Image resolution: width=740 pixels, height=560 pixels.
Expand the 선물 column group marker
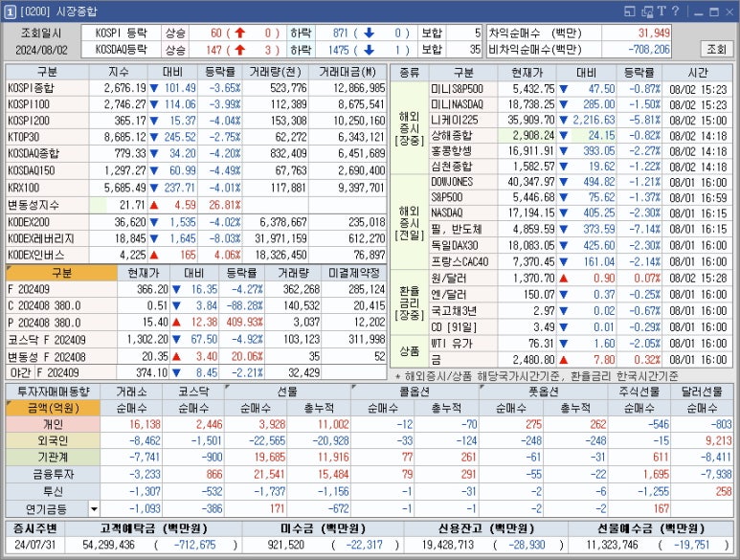coord(227,389)
